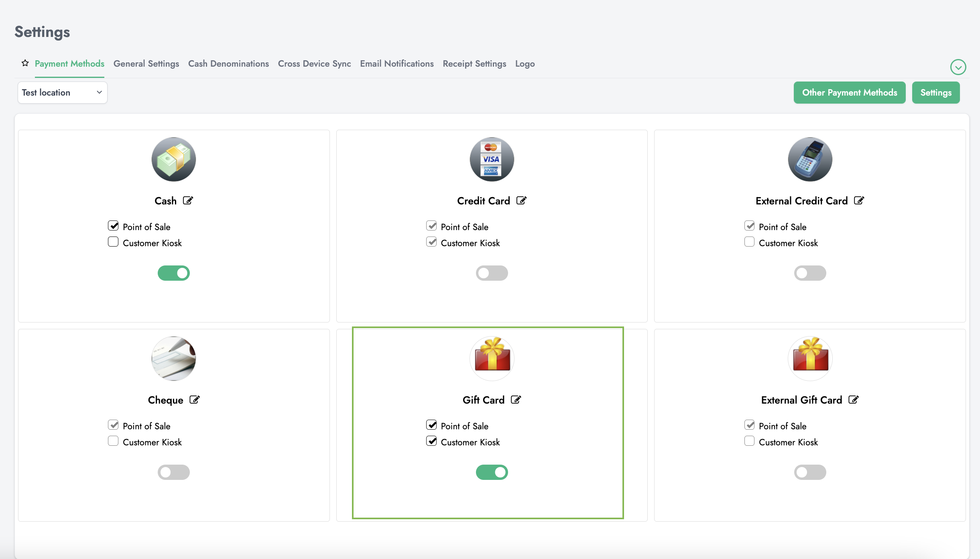Click the edit icon beside Cheque
Viewport: 980px width, 559px height.
pyautogui.click(x=195, y=400)
